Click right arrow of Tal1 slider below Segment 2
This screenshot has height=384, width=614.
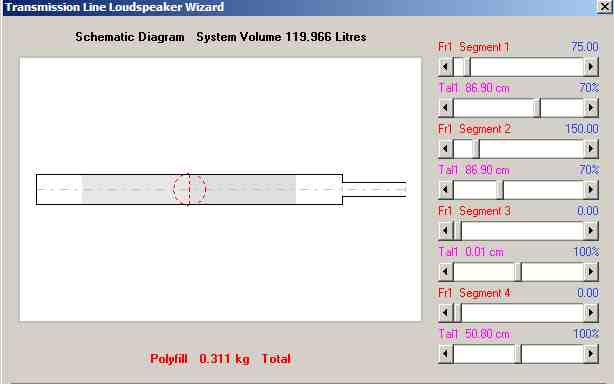[x=591, y=190]
